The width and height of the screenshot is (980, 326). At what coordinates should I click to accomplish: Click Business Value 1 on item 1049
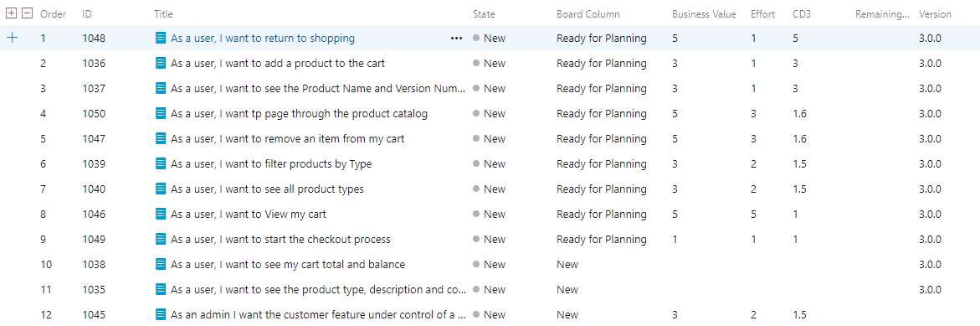pos(675,239)
